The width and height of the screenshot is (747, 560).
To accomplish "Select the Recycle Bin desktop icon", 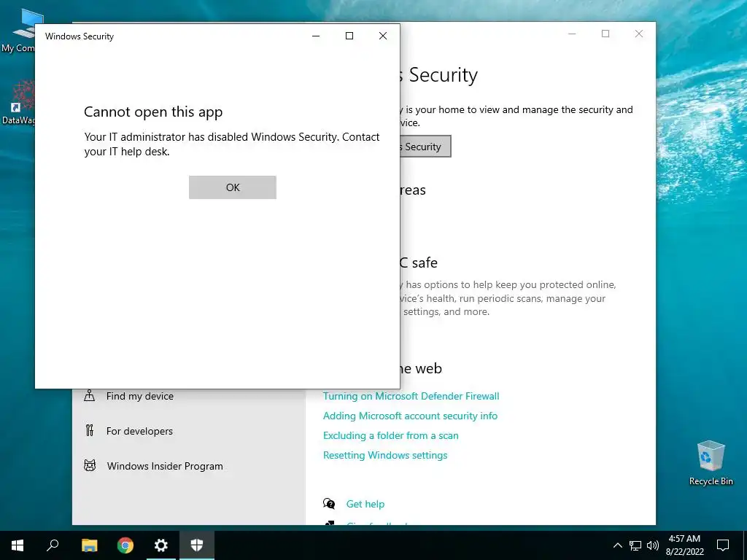I will [711, 463].
